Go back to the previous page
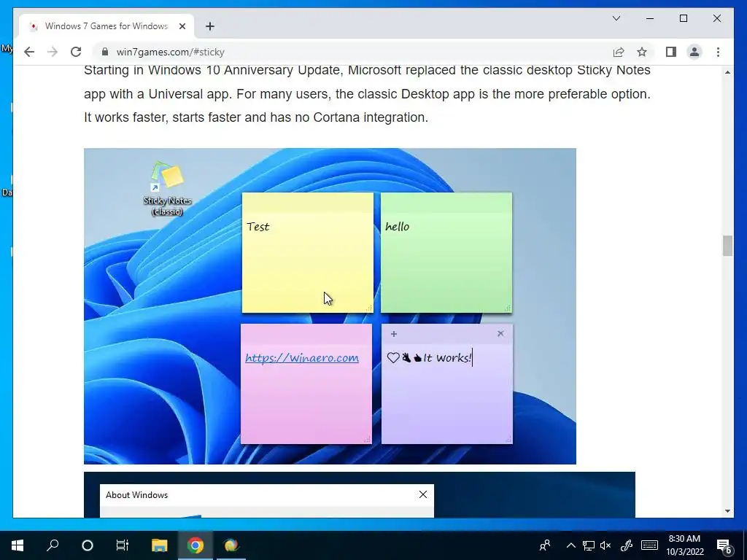The image size is (747, 560). pyautogui.click(x=29, y=52)
